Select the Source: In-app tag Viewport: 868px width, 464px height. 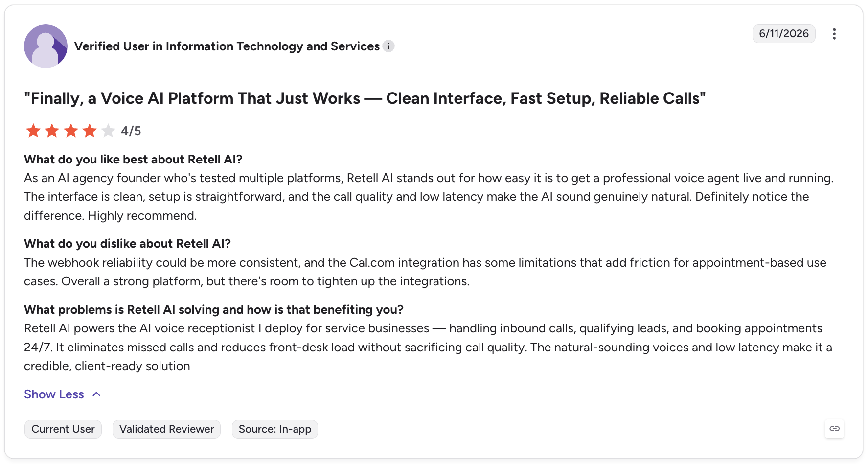click(x=275, y=429)
